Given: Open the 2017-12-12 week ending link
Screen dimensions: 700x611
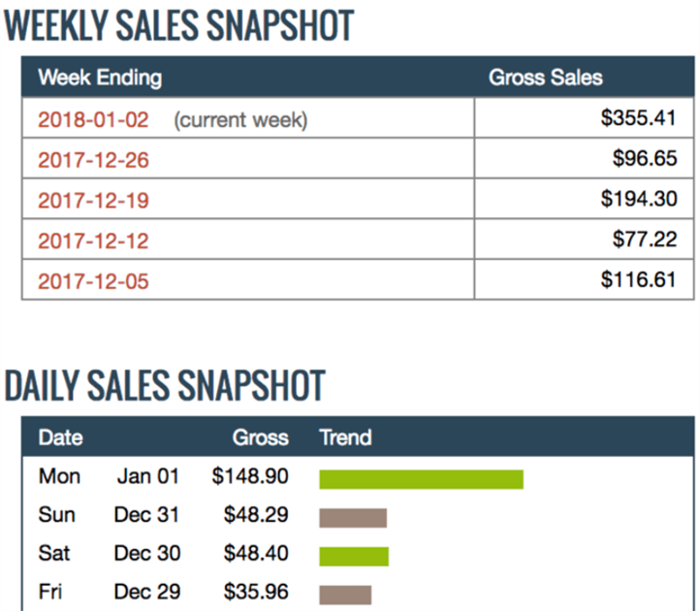Looking at the screenshot, I should 93,241.
